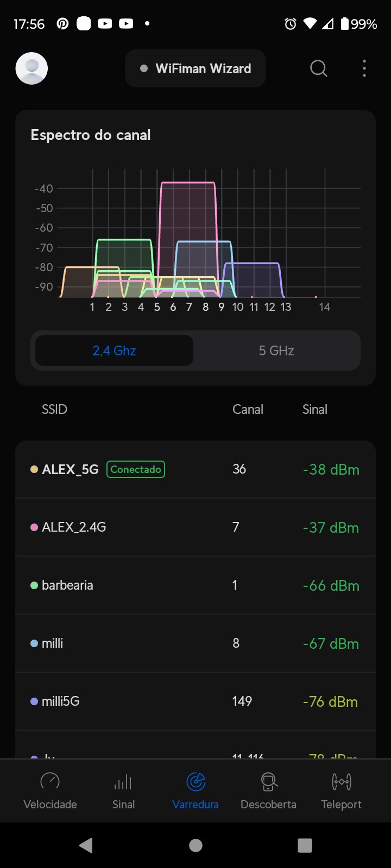Open the Velocidade speed test tab
The width and height of the screenshot is (391, 868).
click(x=50, y=790)
